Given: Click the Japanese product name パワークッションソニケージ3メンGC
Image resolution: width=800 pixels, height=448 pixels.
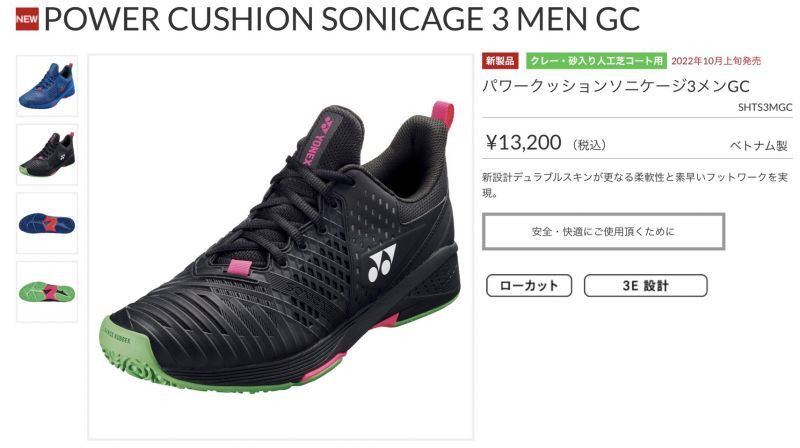Looking at the screenshot, I should [x=616, y=86].
